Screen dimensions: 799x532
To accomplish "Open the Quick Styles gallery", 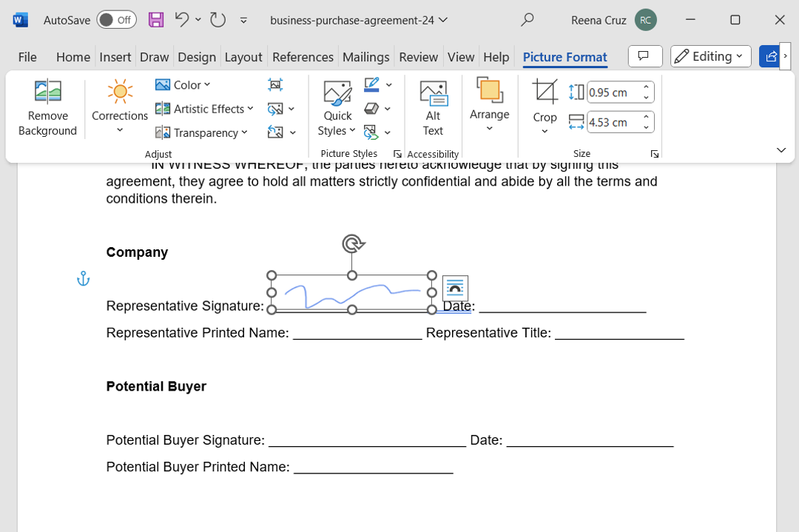I will click(x=337, y=108).
